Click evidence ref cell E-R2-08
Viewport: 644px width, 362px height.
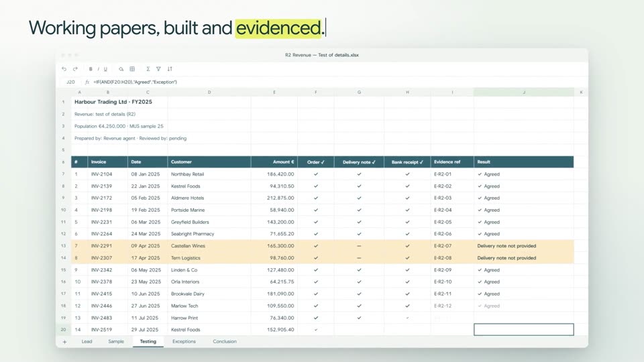click(x=452, y=258)
